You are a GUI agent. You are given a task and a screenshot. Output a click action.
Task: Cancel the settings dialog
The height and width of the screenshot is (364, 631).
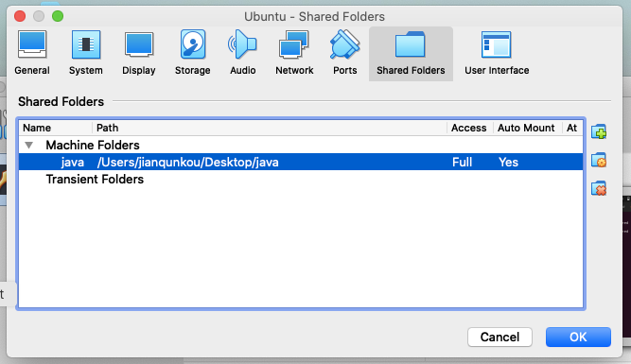tap(500, 337)
